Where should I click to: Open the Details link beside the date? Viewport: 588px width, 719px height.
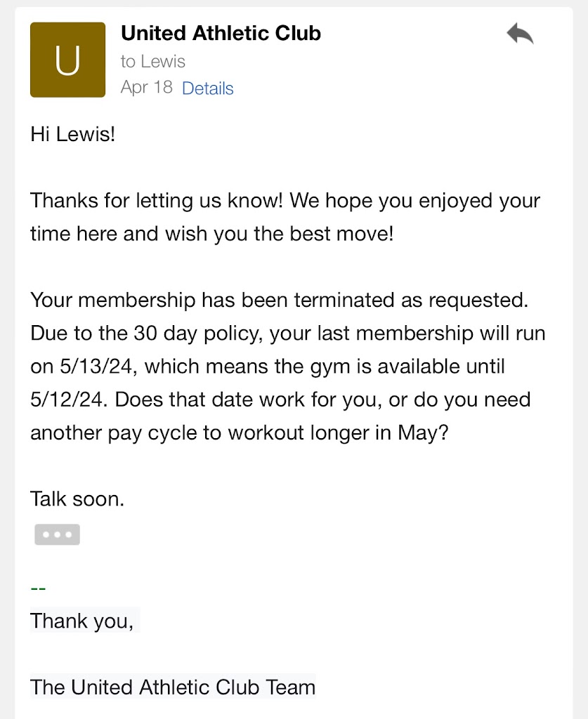pyautogui.click(x=207, y=88)
